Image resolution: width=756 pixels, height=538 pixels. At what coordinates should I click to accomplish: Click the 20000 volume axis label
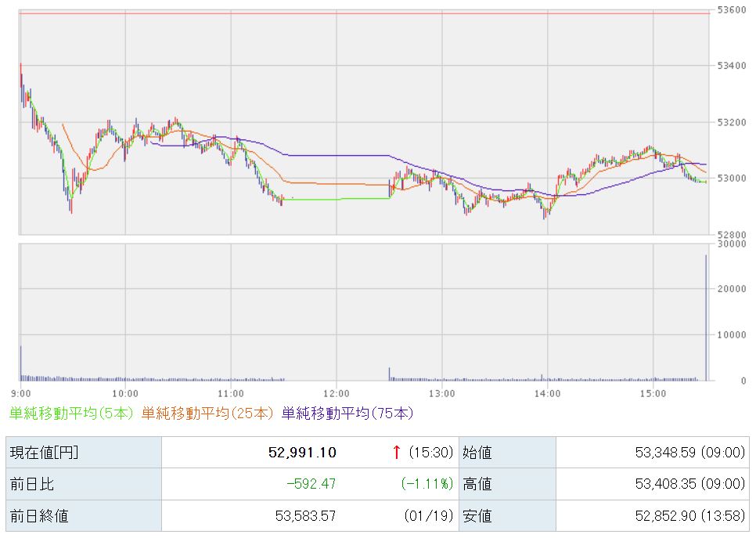(731, 289)
